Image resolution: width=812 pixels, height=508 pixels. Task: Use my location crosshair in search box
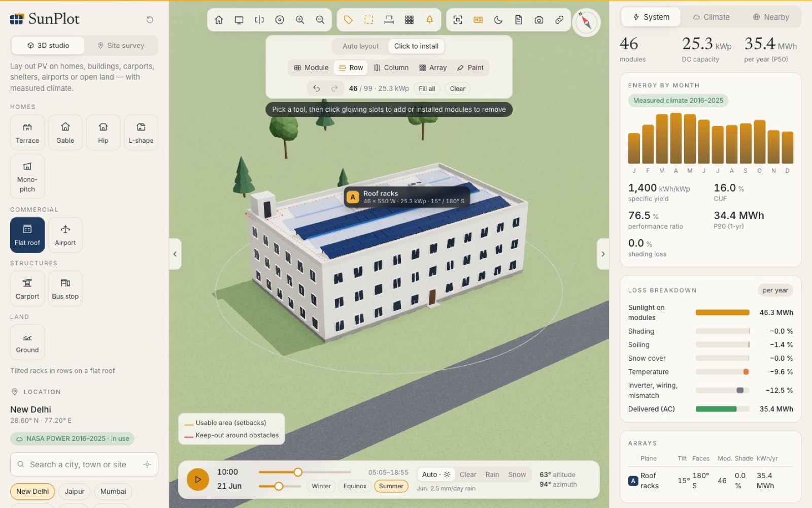[x=147, y=464]
